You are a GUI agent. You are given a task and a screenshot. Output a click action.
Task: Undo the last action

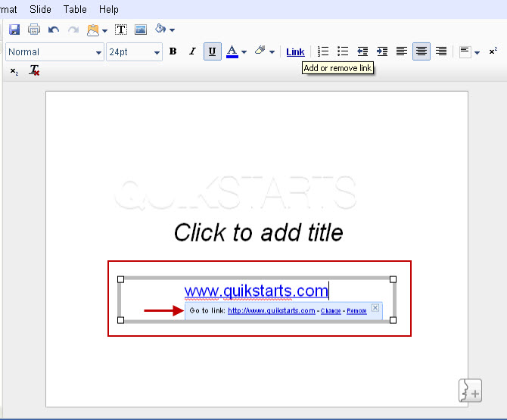tap(54, 30)
